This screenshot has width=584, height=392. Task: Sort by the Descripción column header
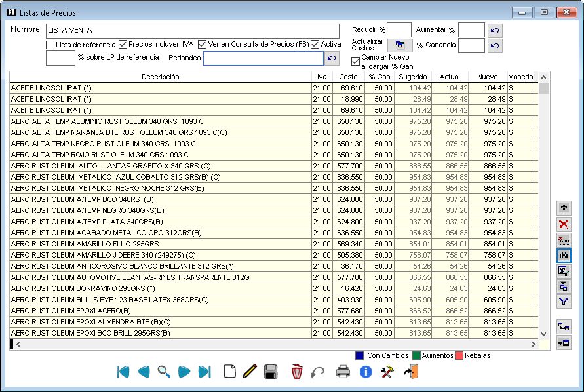[160, 77]
